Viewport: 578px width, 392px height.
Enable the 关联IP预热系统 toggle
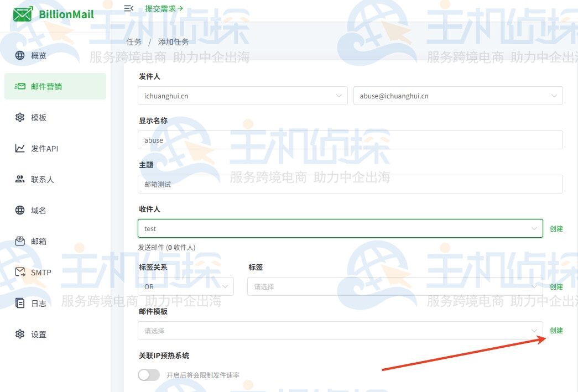click(x=148, y=375)
